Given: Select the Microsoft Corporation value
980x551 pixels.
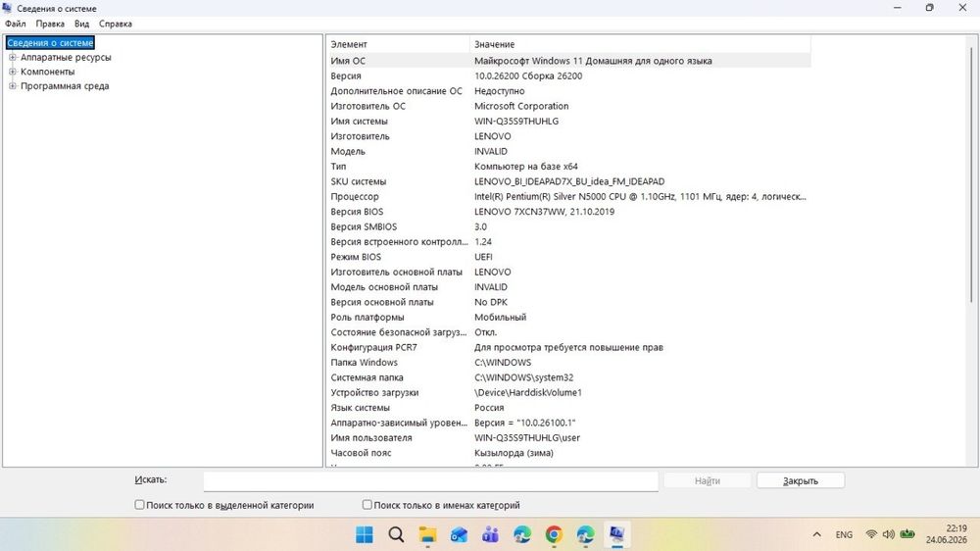Looking at the screenshot, I should click(521, 106).
